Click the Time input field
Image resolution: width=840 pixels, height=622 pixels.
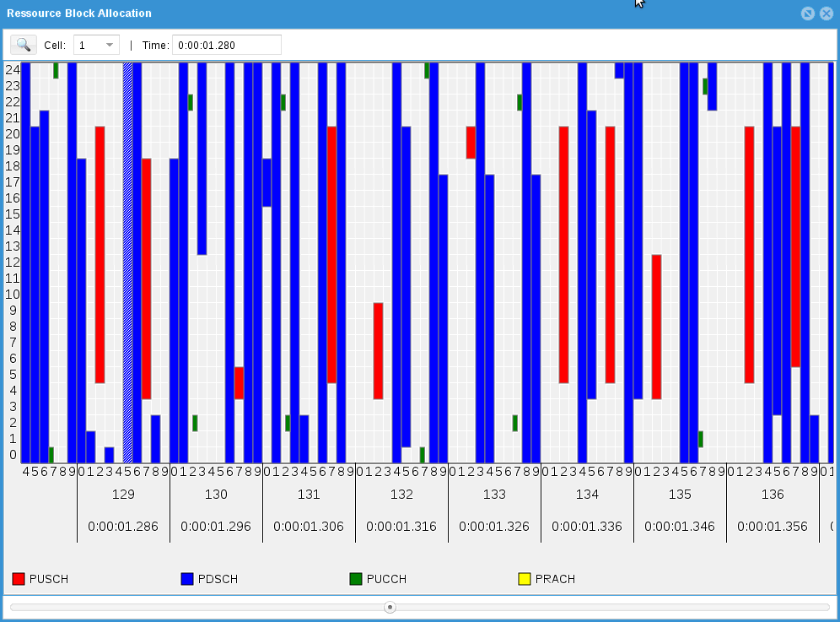click(x=226, y=45)
